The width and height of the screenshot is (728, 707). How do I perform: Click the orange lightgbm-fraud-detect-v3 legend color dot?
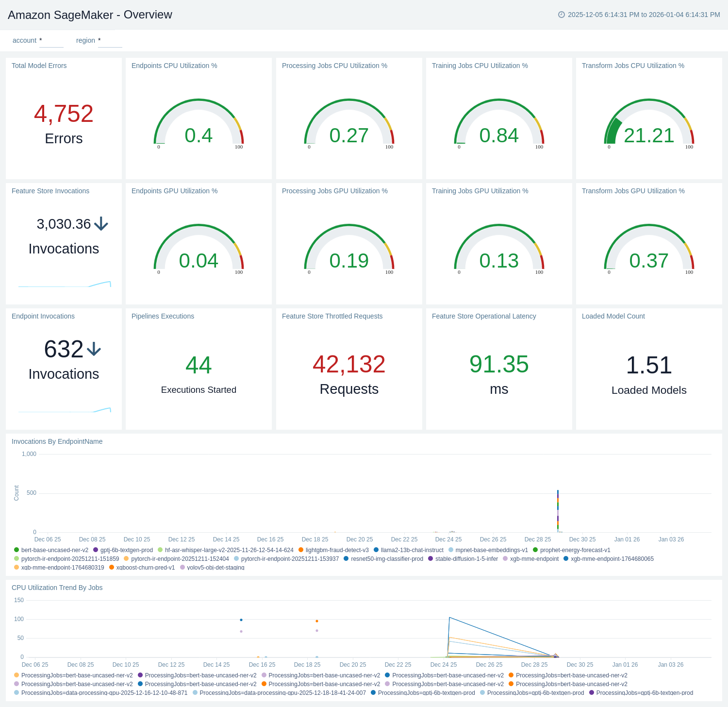coord(301,550)
